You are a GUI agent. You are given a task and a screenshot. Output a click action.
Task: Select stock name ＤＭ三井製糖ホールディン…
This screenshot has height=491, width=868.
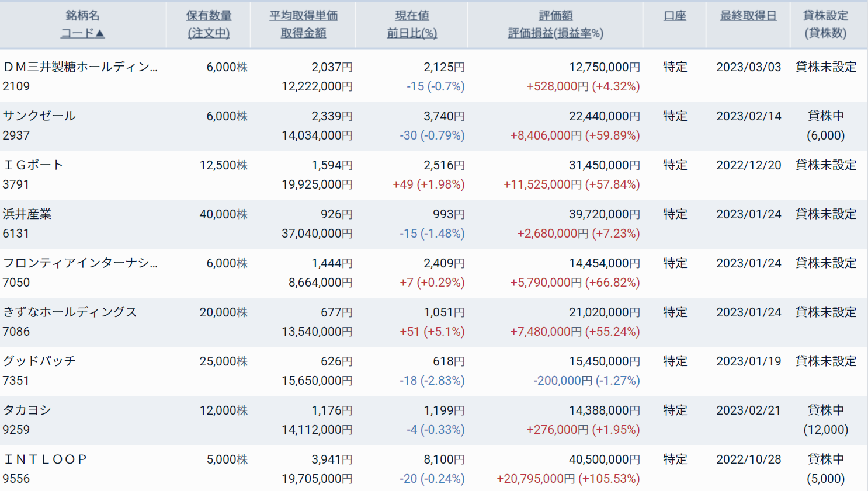pos(80,67)
